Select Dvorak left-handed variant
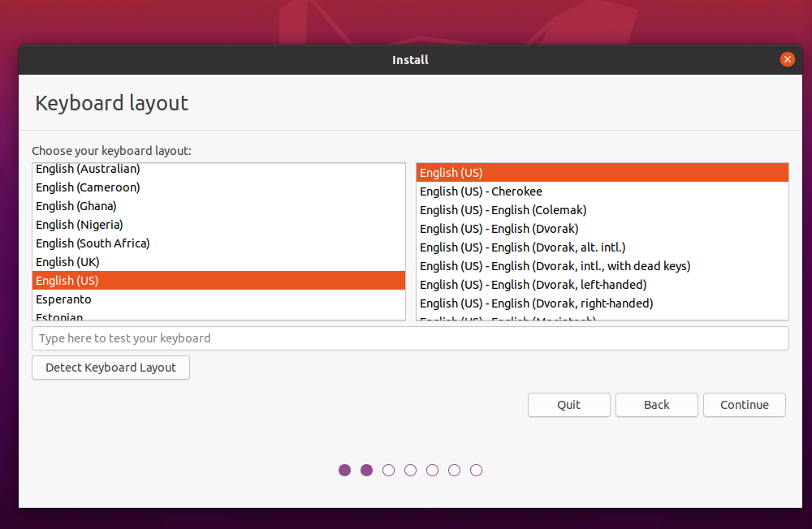This screenshot has height=529, width=812. tap(603, 285)
